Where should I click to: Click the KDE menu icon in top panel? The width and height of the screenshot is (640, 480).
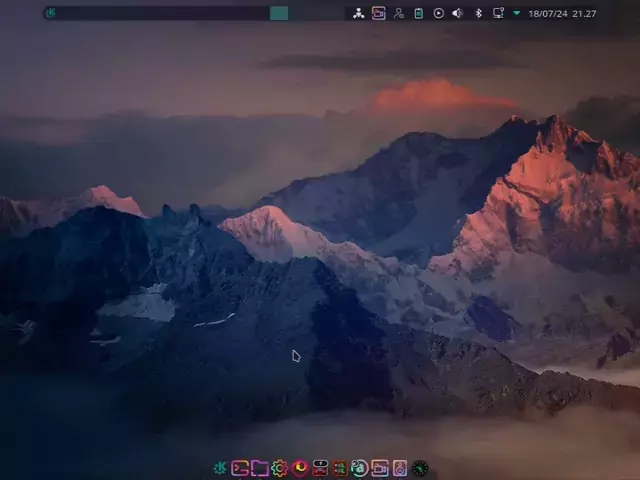click(x=51, y=13)
